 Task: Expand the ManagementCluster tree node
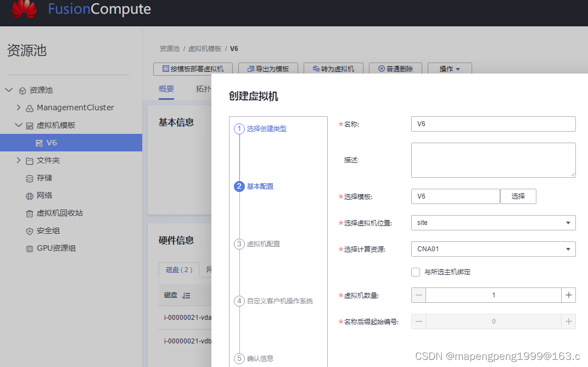pyautogui.click(x=18, y=108)
